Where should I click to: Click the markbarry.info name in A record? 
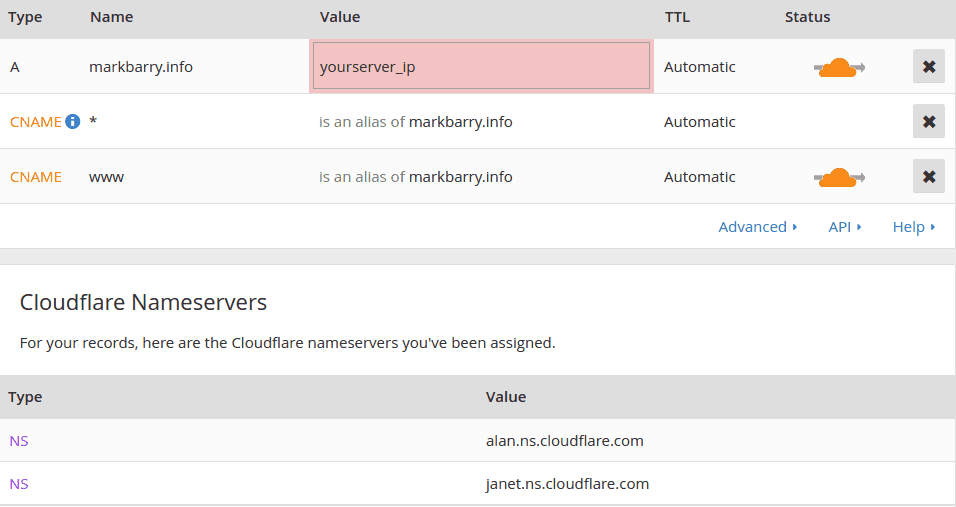point(141,67)
